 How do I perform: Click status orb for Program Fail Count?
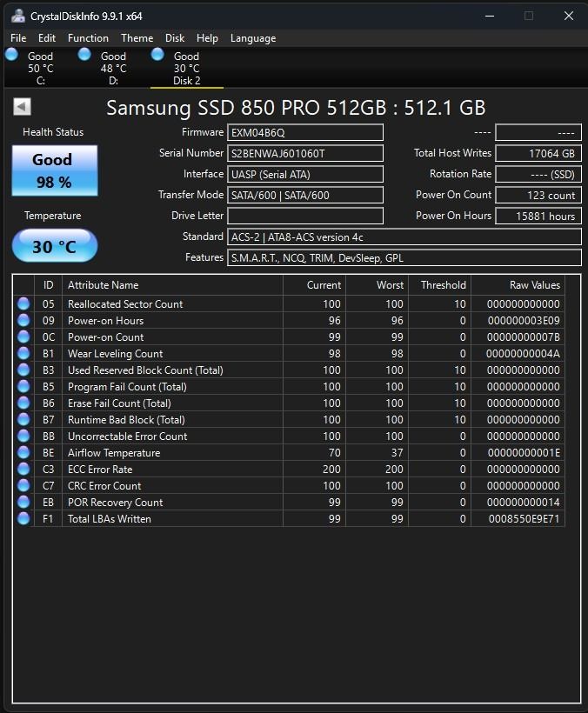coord(23,386)
